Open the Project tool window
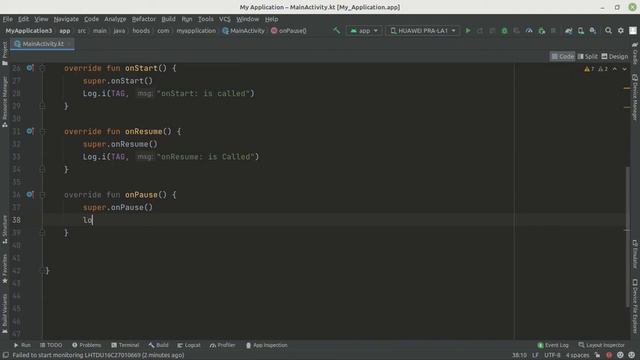Screen dimensions: 640x360 click(x=4, y=53)
